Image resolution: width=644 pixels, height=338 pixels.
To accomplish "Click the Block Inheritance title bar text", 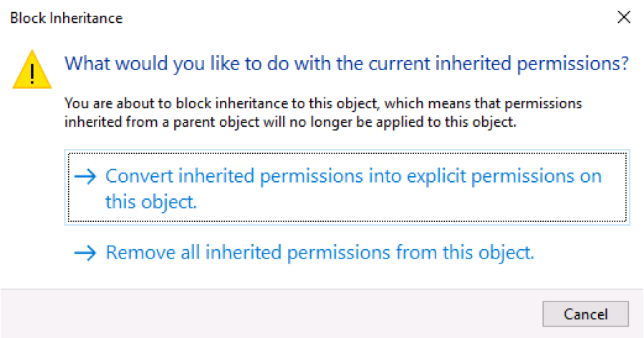I will tap(66, 18).
